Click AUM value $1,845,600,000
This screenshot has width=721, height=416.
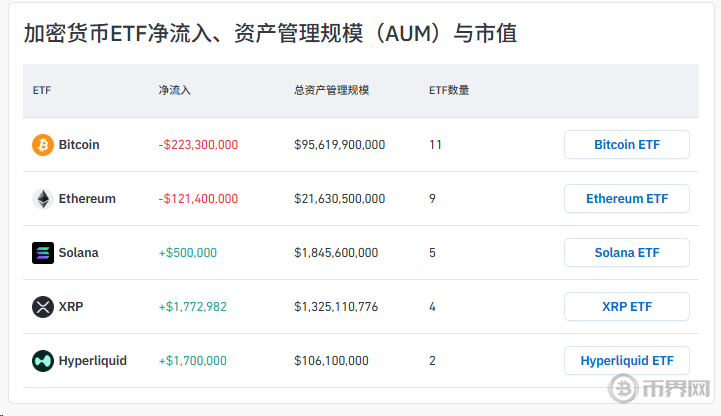[x=336, y=253]
